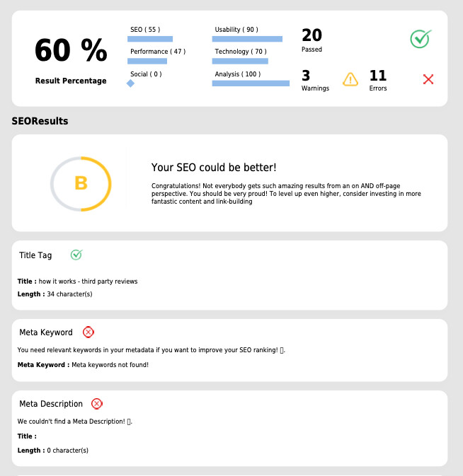The width and height of the screenshot is (463, 476).
Task: Click the Meta Keyword red error icon
Action: click(88, 332)
